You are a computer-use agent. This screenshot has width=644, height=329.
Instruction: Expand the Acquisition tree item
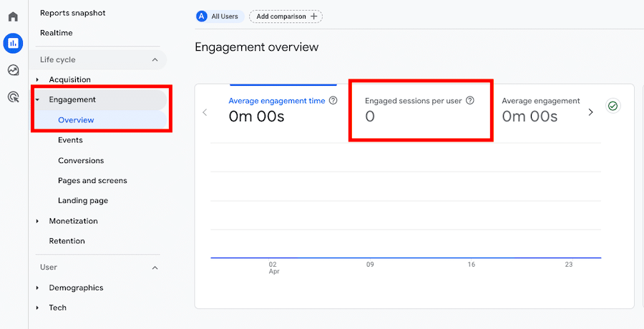[x=38, y=79]
